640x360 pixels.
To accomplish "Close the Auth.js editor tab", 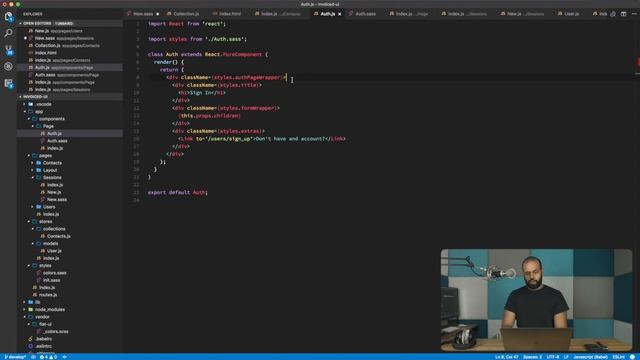I will tap(340, 14).
